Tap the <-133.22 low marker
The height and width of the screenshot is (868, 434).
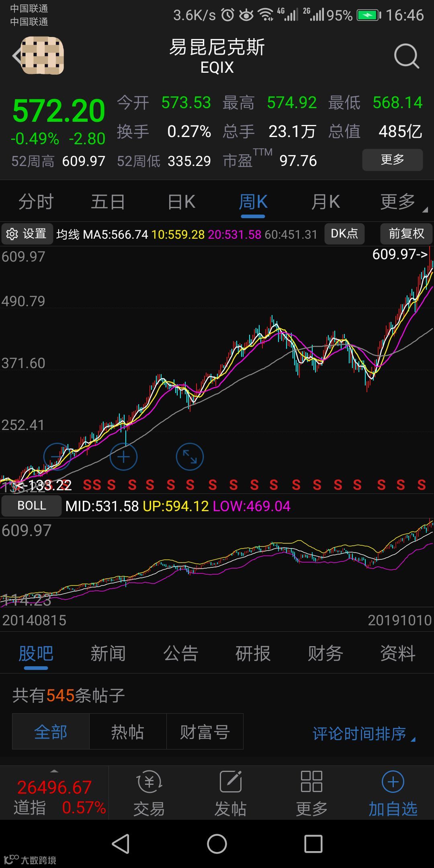point(44,485)
